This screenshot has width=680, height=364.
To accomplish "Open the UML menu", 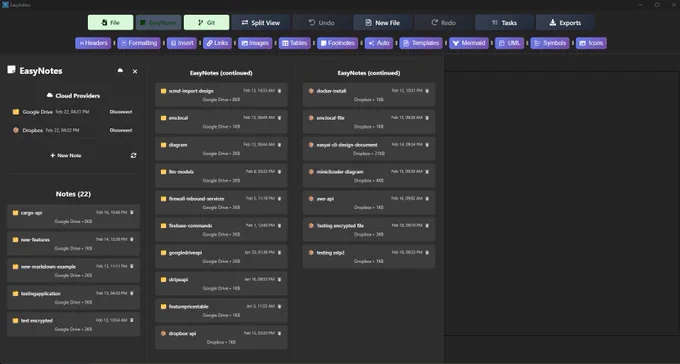I will tap(510, 43).
